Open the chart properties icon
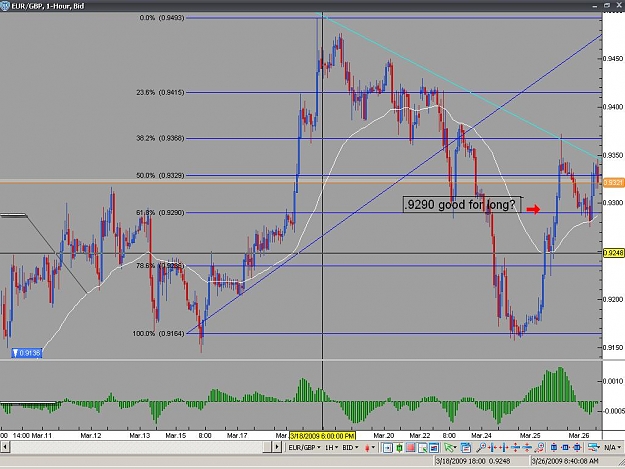The image size is (625, 469). 466,448
